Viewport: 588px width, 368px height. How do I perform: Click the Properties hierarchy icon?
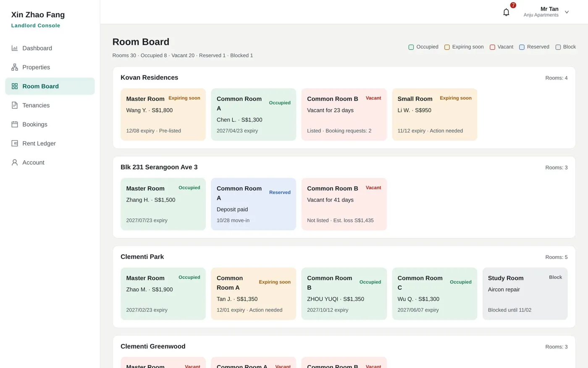tap(15, 67)
